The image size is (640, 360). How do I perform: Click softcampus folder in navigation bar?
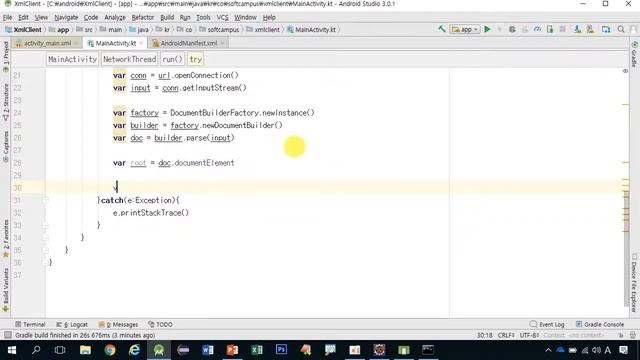[x=219, y=29]
